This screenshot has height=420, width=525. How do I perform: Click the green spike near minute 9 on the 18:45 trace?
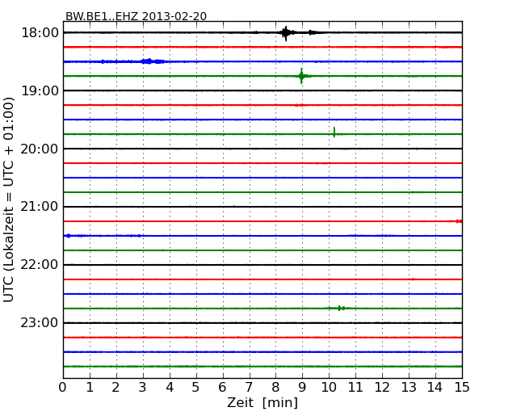302,76
